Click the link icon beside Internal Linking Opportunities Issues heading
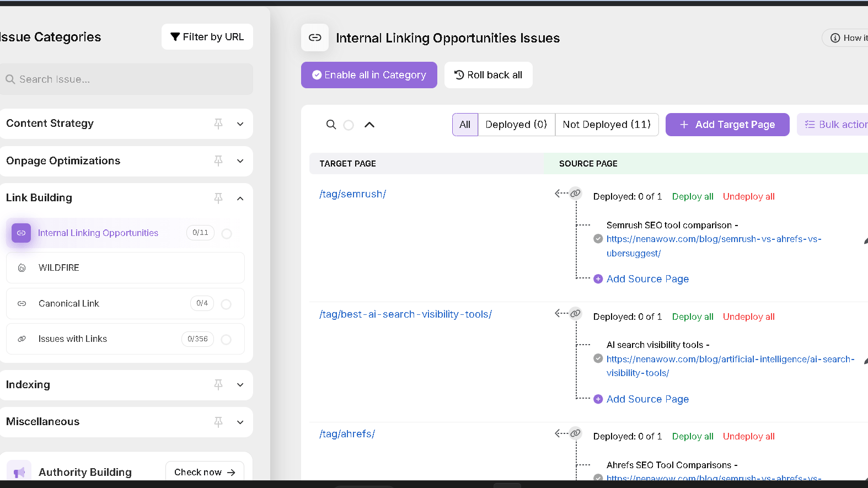This screenshot has height=488, width=868. click(315, 37)
